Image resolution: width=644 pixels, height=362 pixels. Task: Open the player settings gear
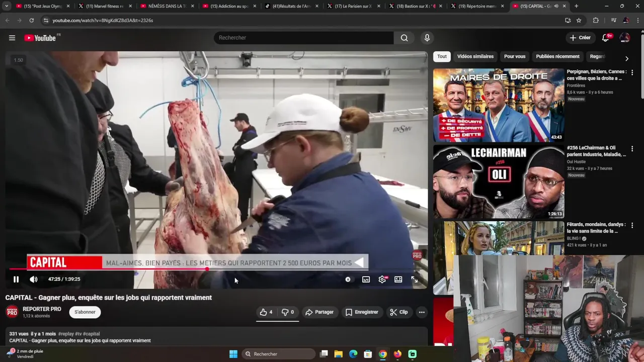click(382, 279)
